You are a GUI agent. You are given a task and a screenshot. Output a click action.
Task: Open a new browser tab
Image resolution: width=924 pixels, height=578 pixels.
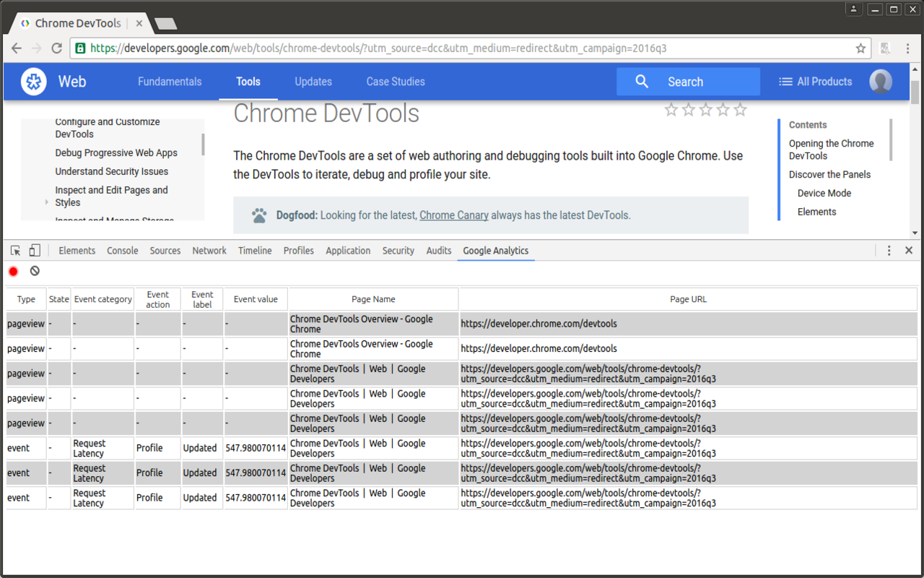[166, 24]
